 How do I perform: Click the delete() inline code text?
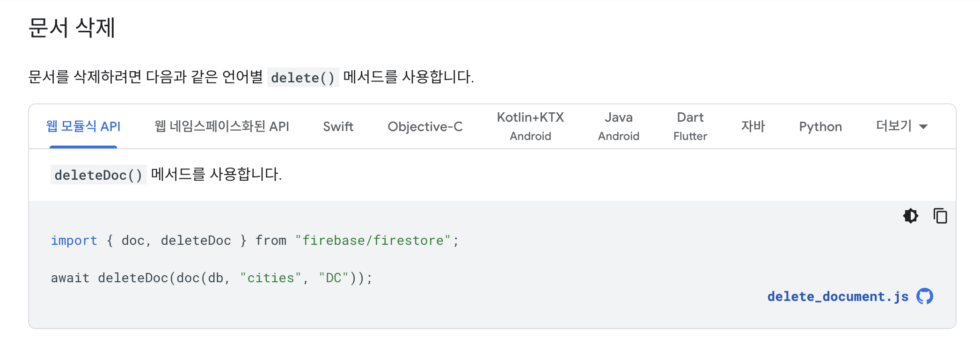(x=303, y=77)
